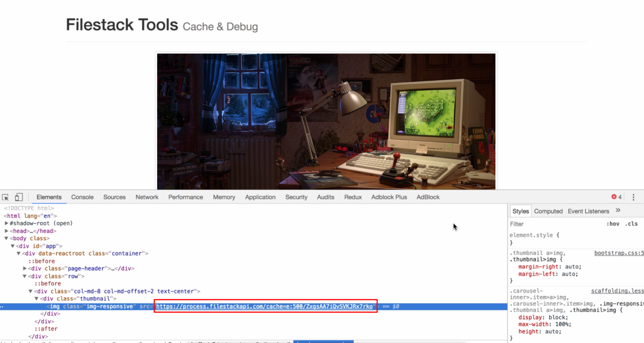The height and width of the screenshot is (343, 644).
Task: Open the process.filestackapi.com image URL link
Action: pyautogui.click(x=265, y=306)
